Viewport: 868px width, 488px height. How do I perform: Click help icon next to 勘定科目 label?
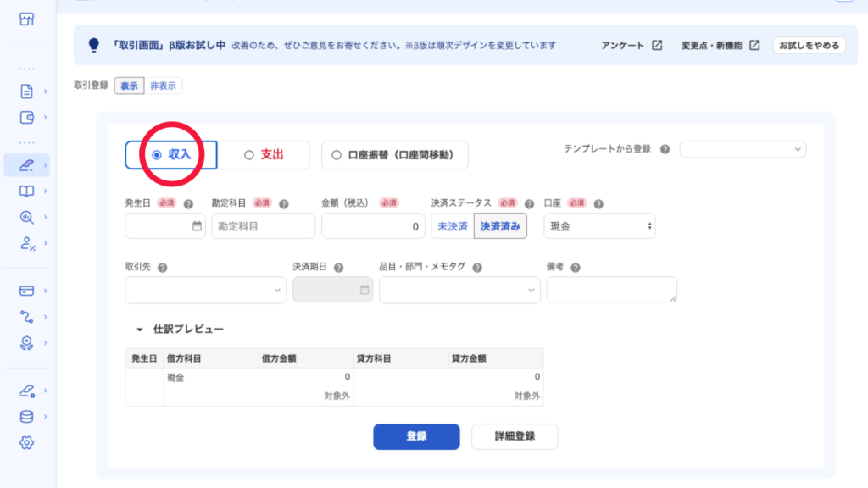(x=284, y=204)
